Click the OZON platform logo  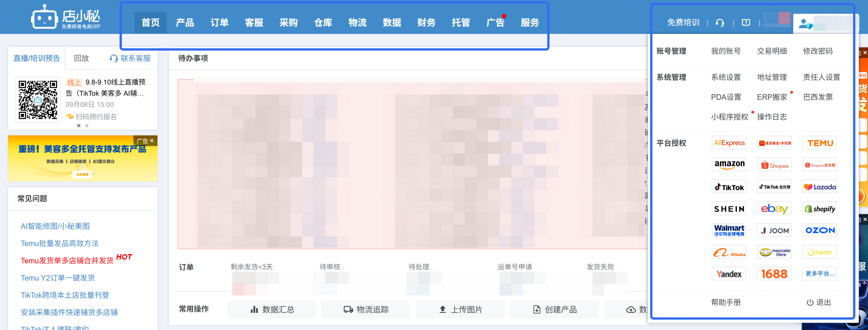820,230
